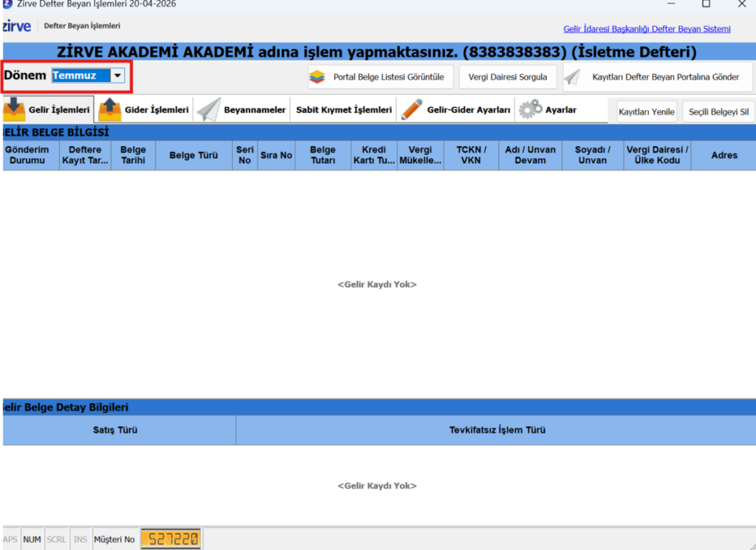Viewport: 756px width, 550px height.
Task: Click the 527220 customer number display
Action: 171,539
